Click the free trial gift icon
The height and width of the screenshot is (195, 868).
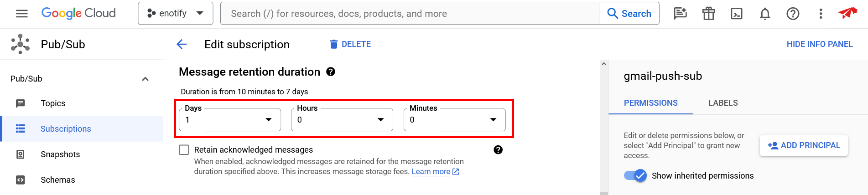tap(708, 14)
